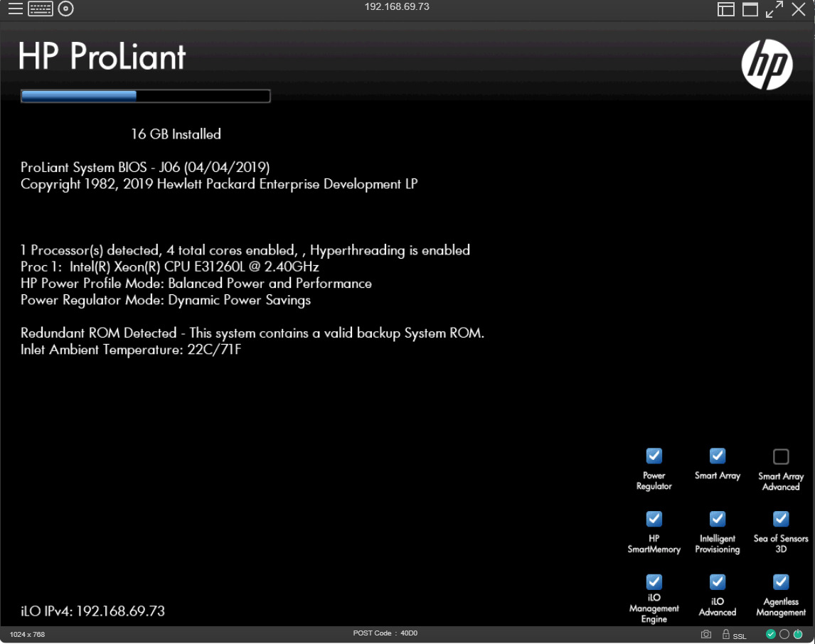Click the blue POST progress bar
The width and height of the screenshot is (815, 644).
[146, 96]
